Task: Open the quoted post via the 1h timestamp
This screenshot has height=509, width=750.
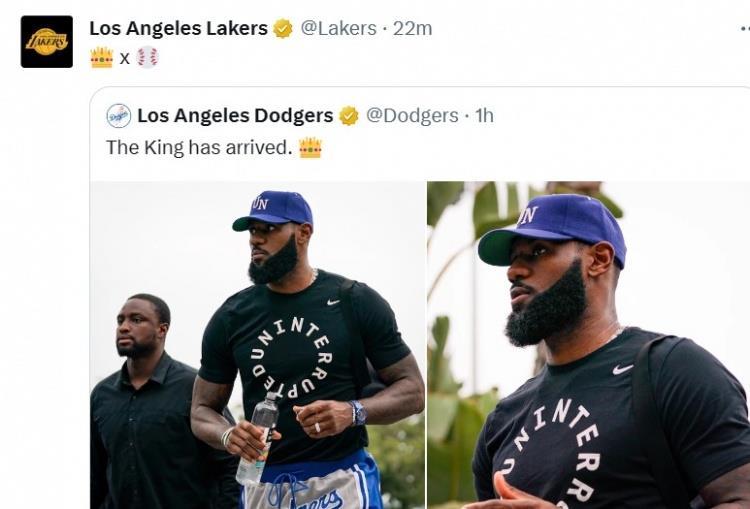Action: [484, 116]
